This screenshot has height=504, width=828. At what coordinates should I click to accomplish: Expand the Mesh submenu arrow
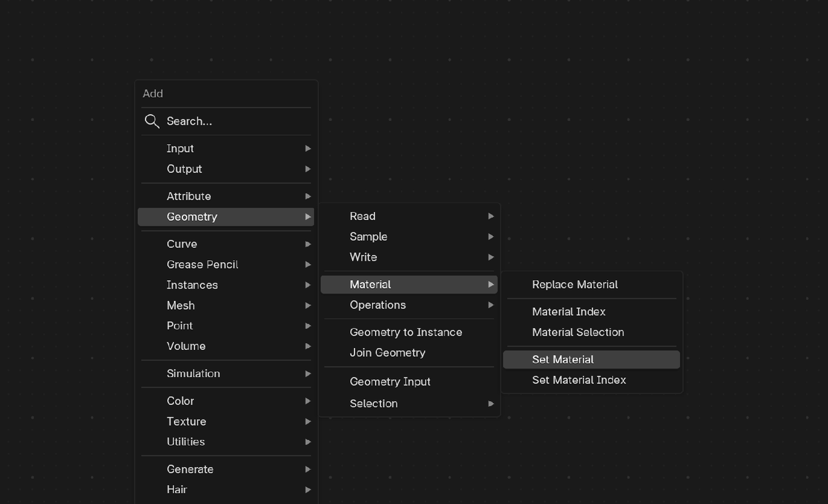pyautogui.click(x=308, y=305)
